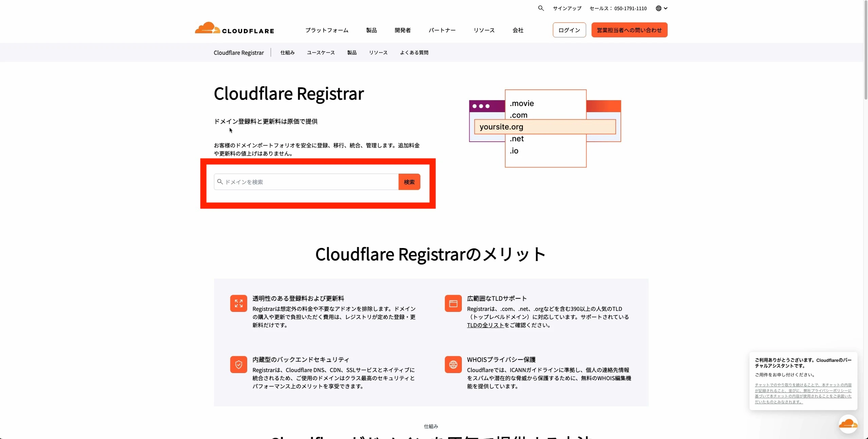Image resolution: width=868 pixels, height=439 pixels.
Task: Click the backend security shield icon
Action: point(238,365)
